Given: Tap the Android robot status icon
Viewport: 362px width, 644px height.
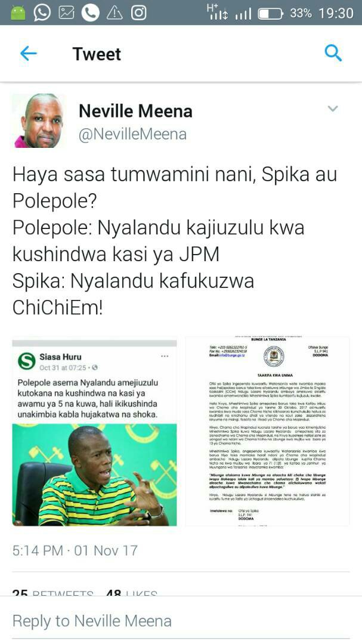Looking at the screenshot, I should pyautogui.click(x=18, y=14).
